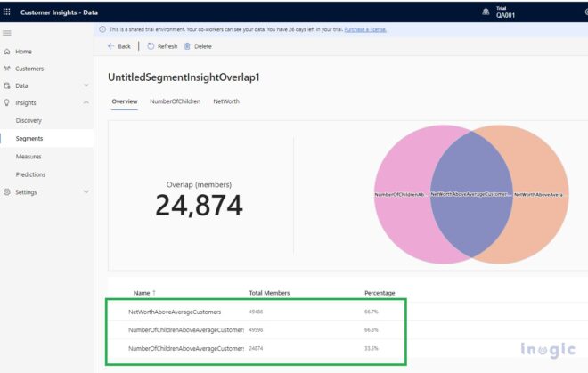Viewport: 588px width, 373px height.
Task: Click the Refresh button label
Action: [x=167, y=46]
